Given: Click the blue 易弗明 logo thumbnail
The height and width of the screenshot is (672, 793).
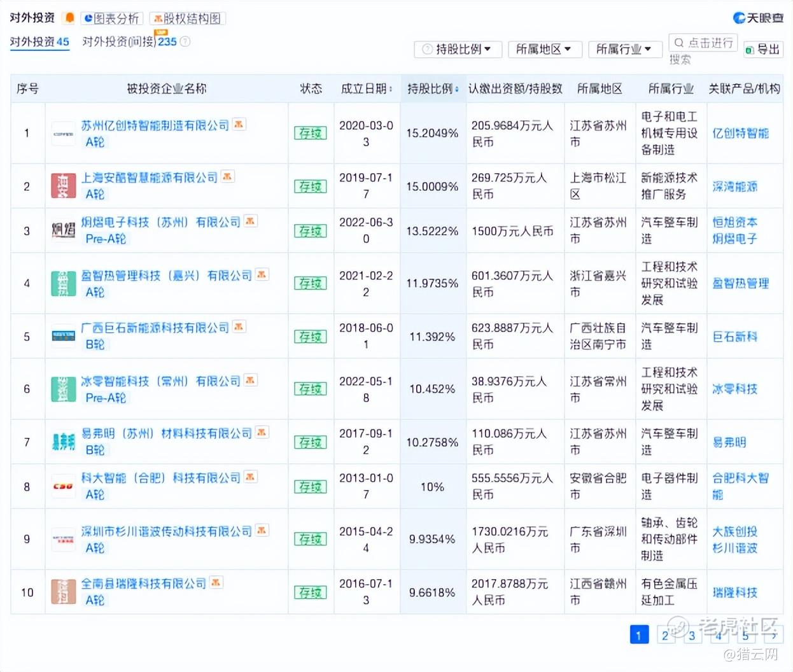Looking at the screenshot, I should 63,442.
